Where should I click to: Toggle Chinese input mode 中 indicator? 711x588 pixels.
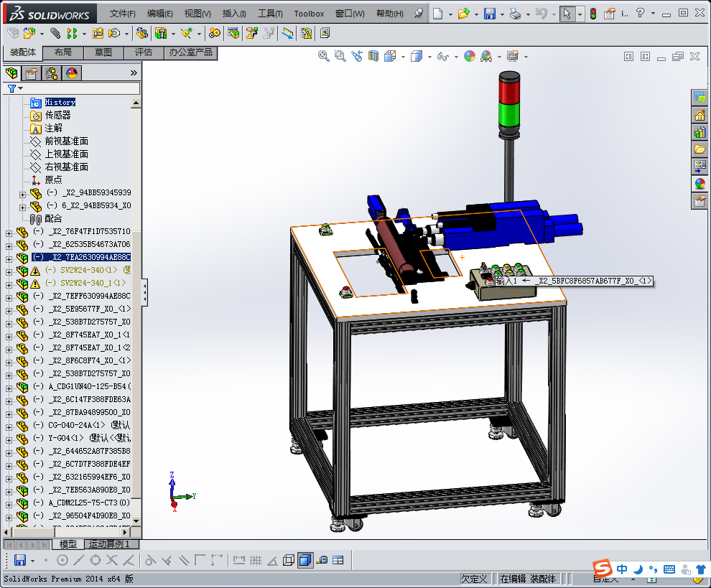[622, 569]
